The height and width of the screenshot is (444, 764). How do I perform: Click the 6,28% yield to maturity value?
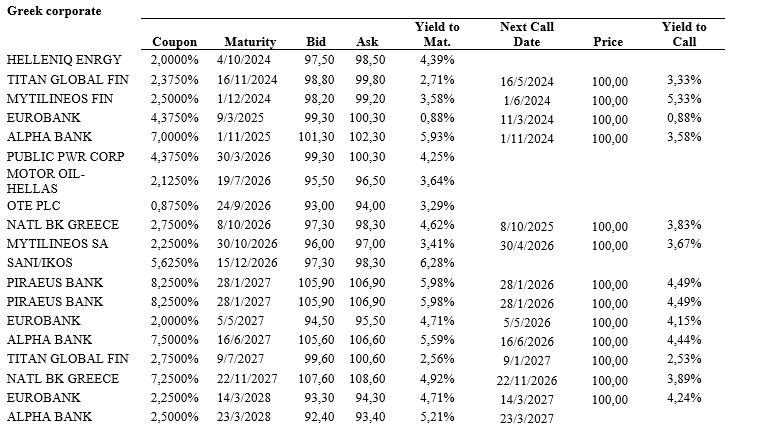pyautogui.click(x=438, y=262)
